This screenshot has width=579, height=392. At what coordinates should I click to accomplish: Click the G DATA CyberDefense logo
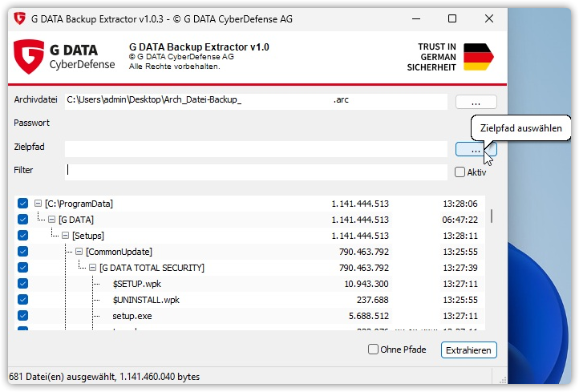64,57
